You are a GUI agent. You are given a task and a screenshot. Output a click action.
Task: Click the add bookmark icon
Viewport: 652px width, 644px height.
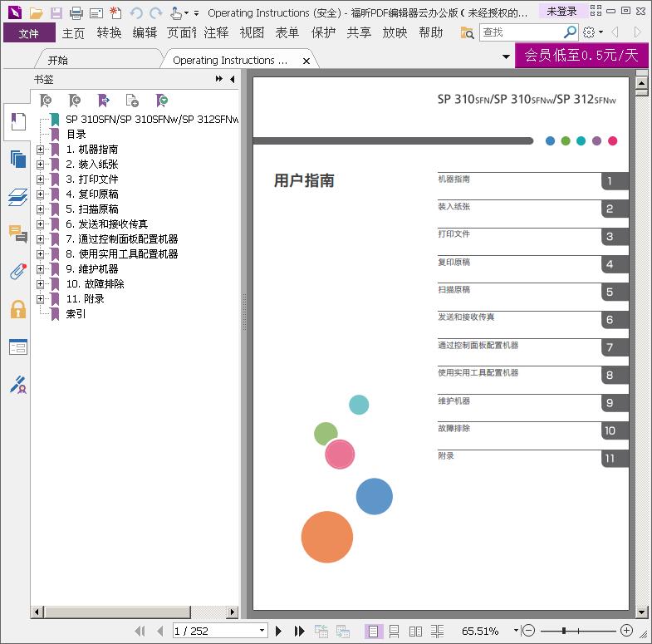pyautogui.click(x=75, y=101)
